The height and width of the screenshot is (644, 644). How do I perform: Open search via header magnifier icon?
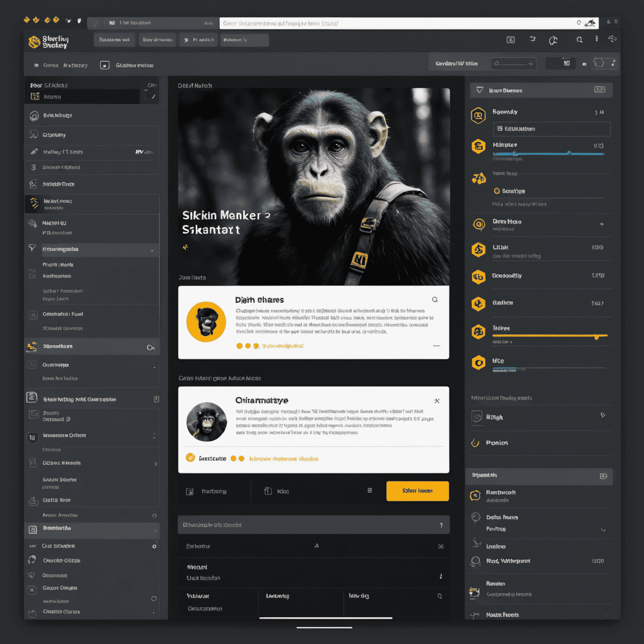(x=579, y=40)
